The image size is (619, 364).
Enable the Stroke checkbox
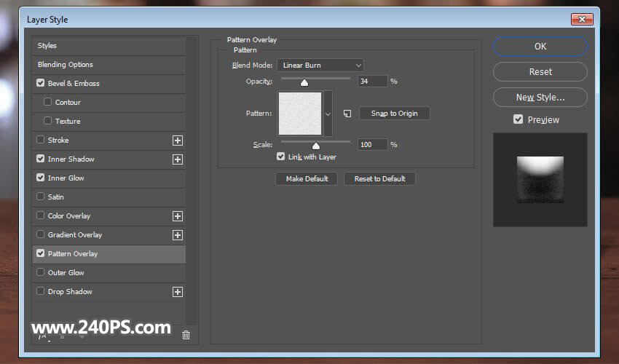coord(40,140)
